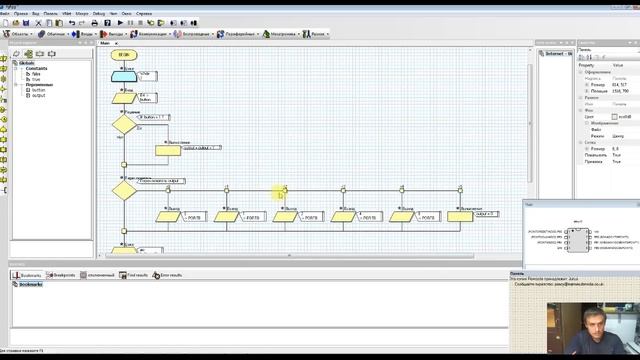This screenshot has width=640, height=360.
Task: Click the highlighted green icon in the project explorer toolbar
Action: pyautogui.click(x=28, y=53)
